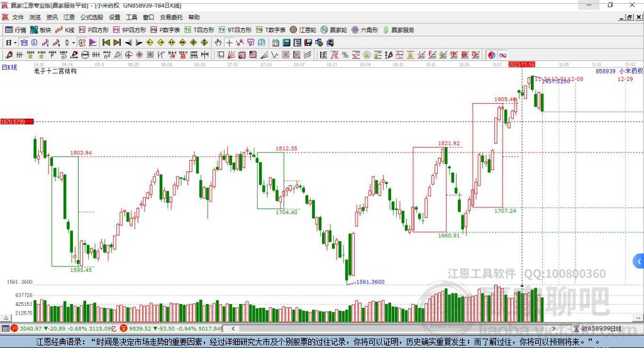Viewport: 644px width, 348px height.
Task: Click the magenta color-gradient flag icon
Action: coord(93,43)
